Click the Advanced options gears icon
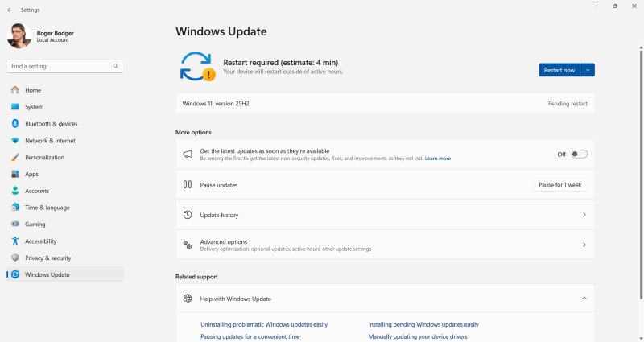Image resolution: width=644 pixels, height=342 pixels. pyautogui.click(x=188, y=245)
